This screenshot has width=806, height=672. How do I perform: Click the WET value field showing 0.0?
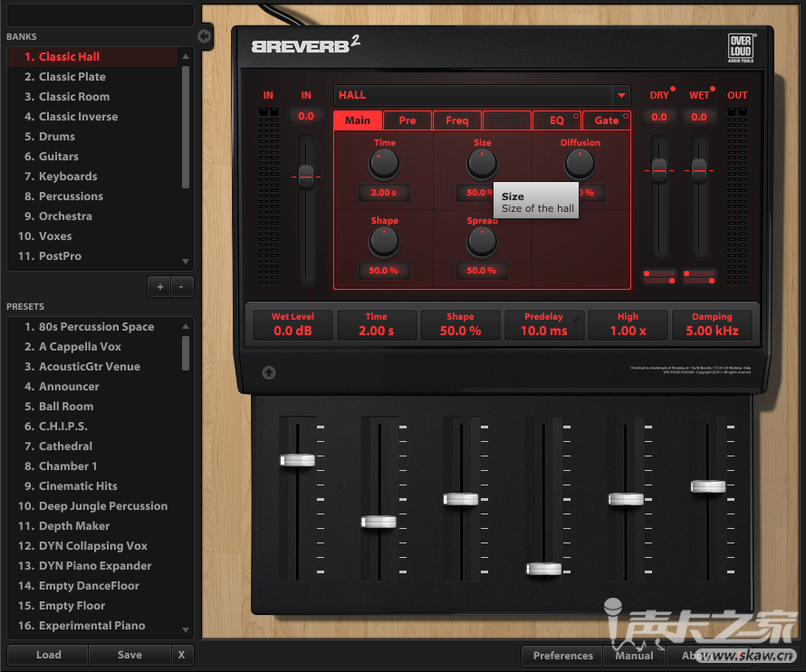pyautogui.click(x=699, y=117)
